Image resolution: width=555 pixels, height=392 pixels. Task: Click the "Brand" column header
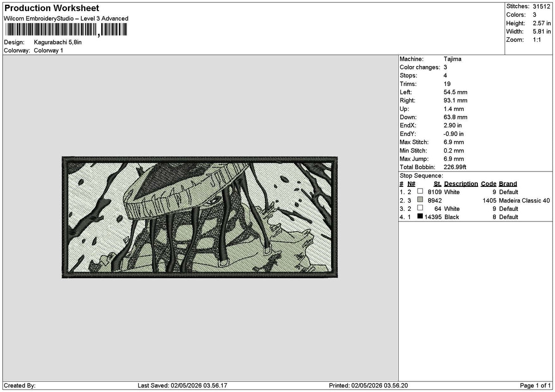(508, 184)
